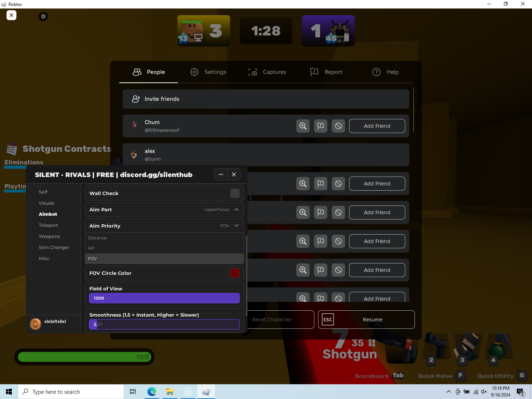Click the Resume button
The width and height of the screenshot is (532, 399).
(x=366, y=320)
